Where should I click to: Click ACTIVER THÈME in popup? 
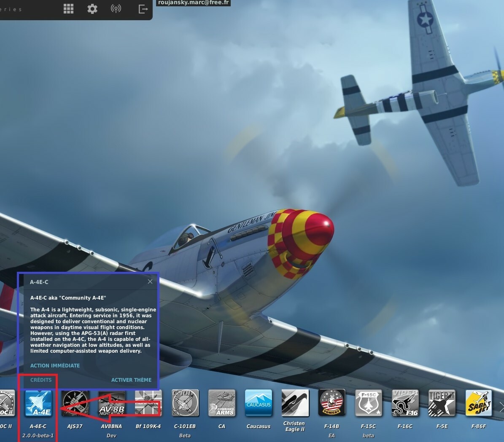click(131, 380)
